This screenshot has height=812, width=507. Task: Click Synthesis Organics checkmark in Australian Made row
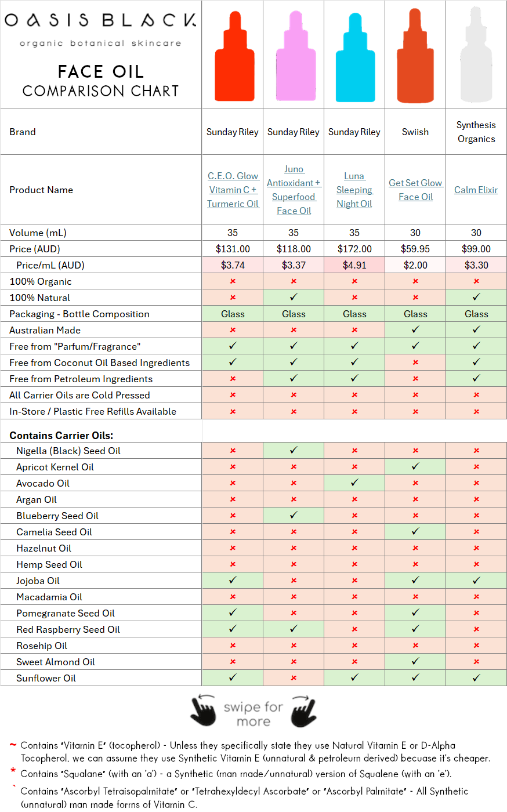(476, 329)
